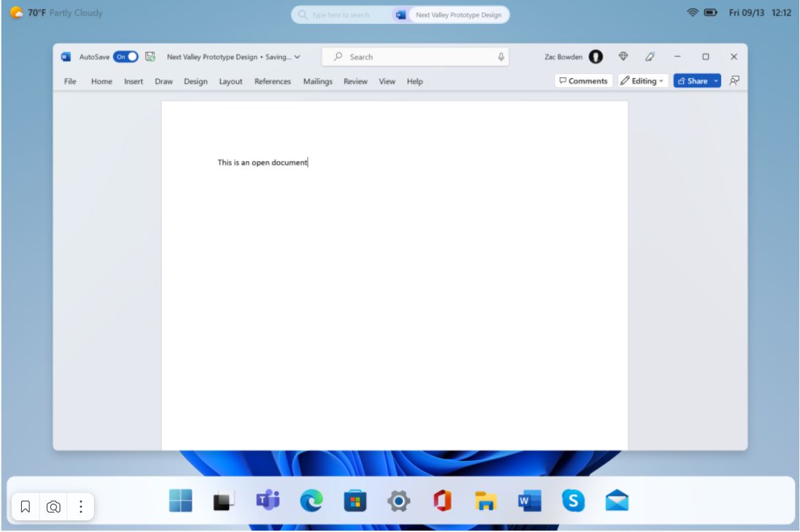Screen dimensions: 800x532
Task: Open the Editing mode dropdown
Action: 643,81
